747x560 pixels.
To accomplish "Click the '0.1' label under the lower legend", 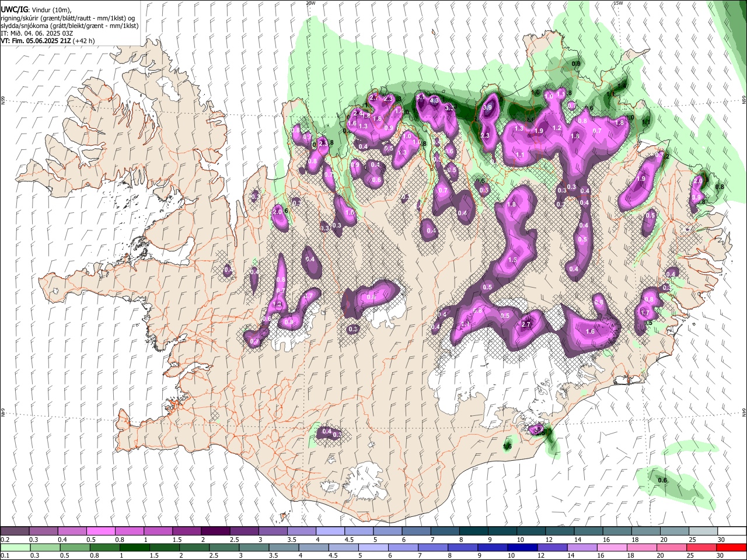I will [5, 555].
